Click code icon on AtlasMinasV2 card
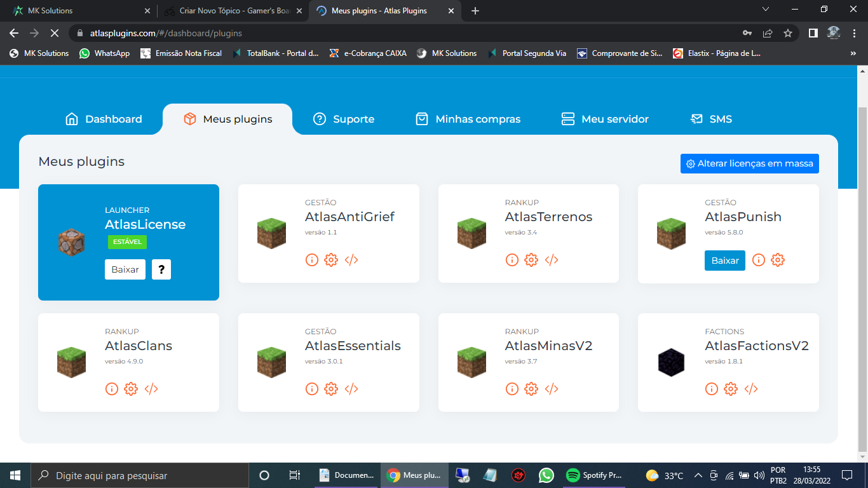The height and width of the screenshot is (488, 868). click(552, 389)
